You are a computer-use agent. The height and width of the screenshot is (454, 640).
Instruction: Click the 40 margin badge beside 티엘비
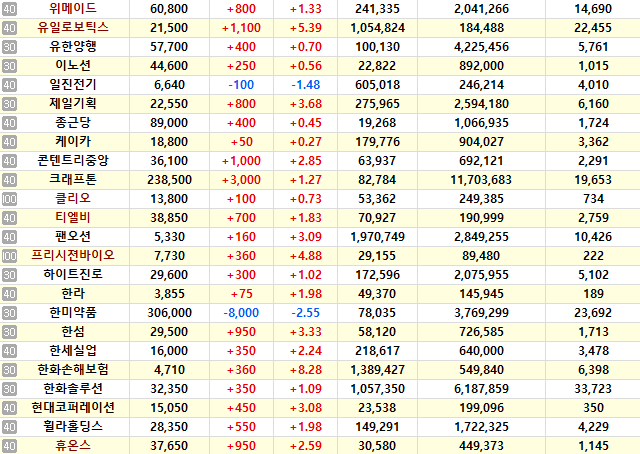pos(9,218)
